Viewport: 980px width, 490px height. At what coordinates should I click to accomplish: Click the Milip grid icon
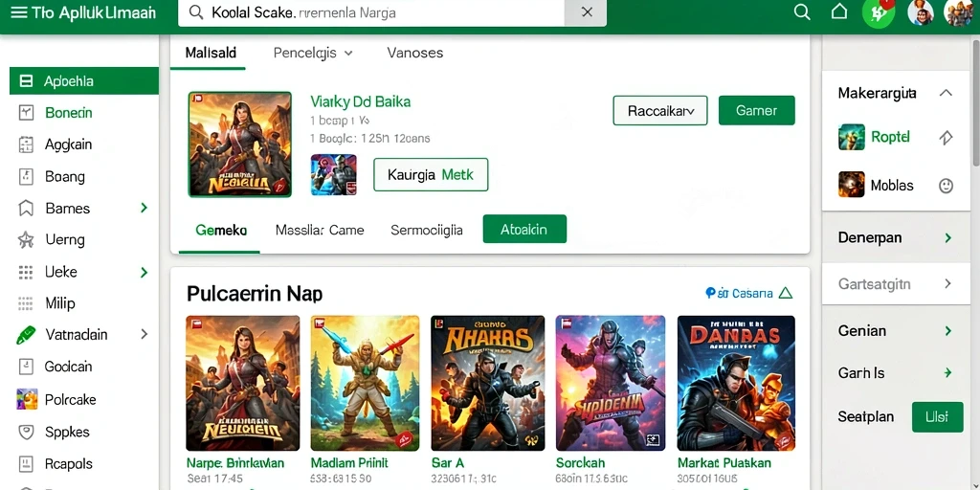pyautogui.click(x=26, y=303)
